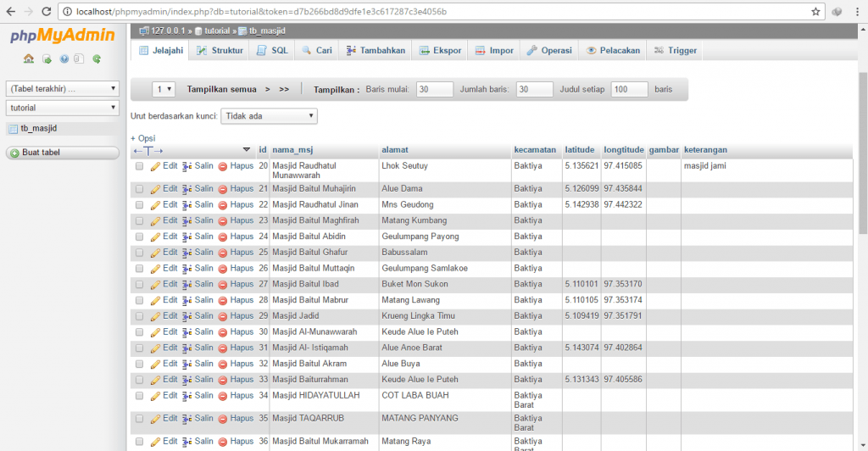This screenshot has width=868, height=451.
Task: Click the page vertical scrollbar thumb
Action: tap(862, 153)
